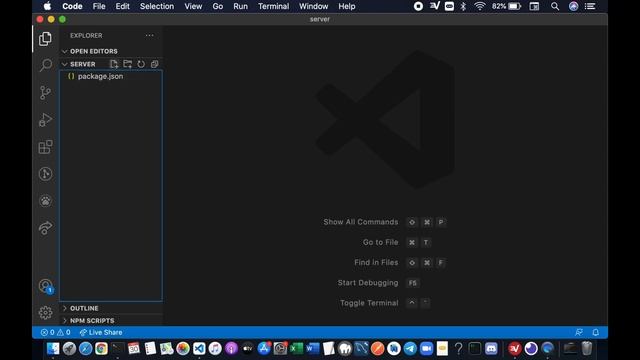The height and width of the screenshot is (360, 640).
Task: Open Discord from the Dock
Action: point(491,349)
